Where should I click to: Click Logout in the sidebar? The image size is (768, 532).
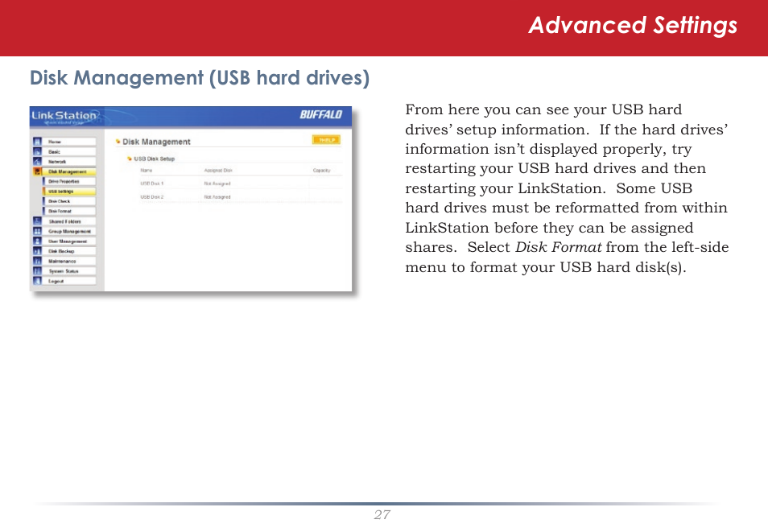(x=69, y=281)
